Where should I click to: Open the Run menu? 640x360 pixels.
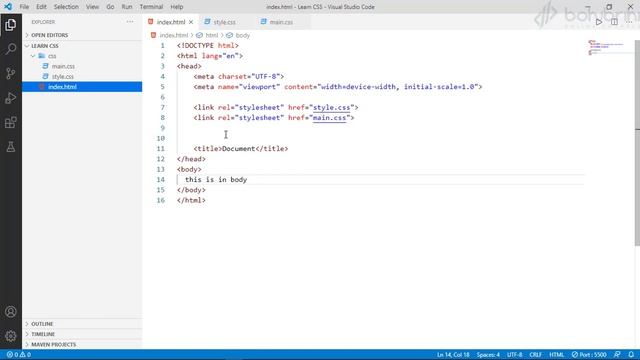click(127, 7)
